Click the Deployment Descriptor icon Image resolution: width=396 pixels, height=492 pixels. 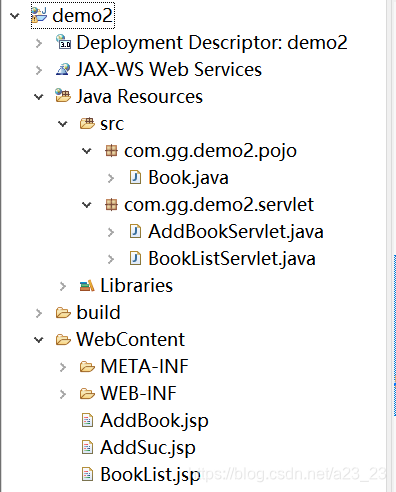63,42
